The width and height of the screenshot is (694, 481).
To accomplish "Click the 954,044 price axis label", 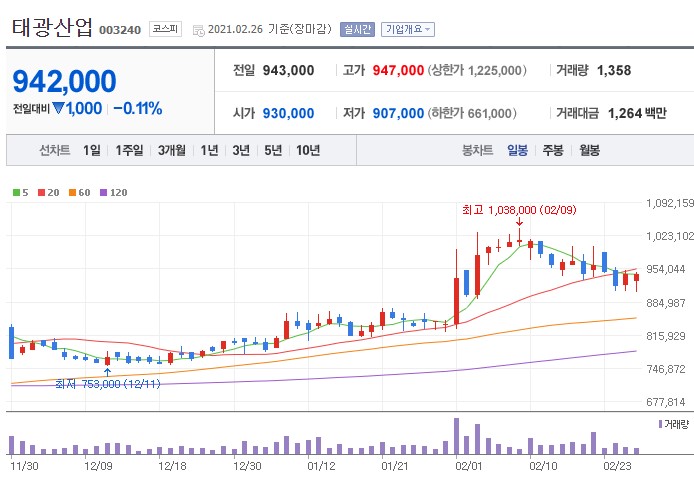I will tap(666, 269).
